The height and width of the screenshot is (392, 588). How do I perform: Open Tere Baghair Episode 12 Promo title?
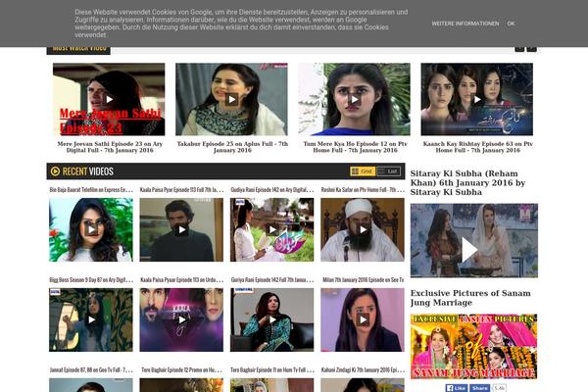[182, 369]
